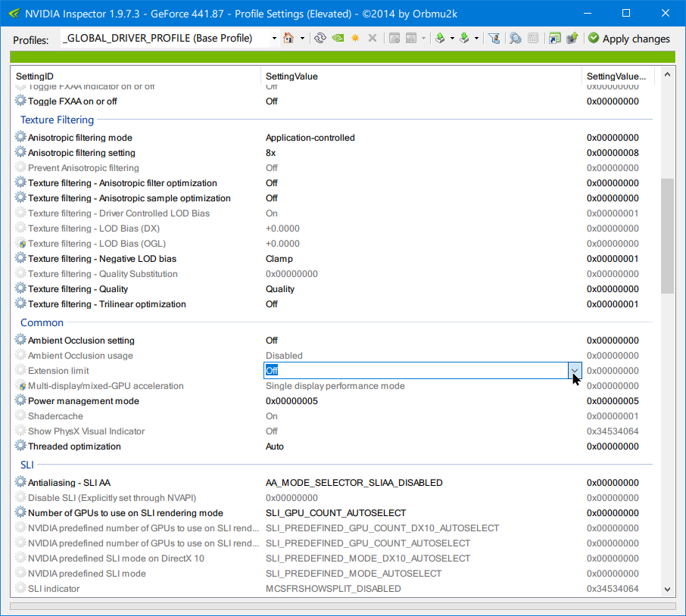686x616 pixels.
Task: Click gear icon for Antialiasing - SLI AA
Action: 20,482
